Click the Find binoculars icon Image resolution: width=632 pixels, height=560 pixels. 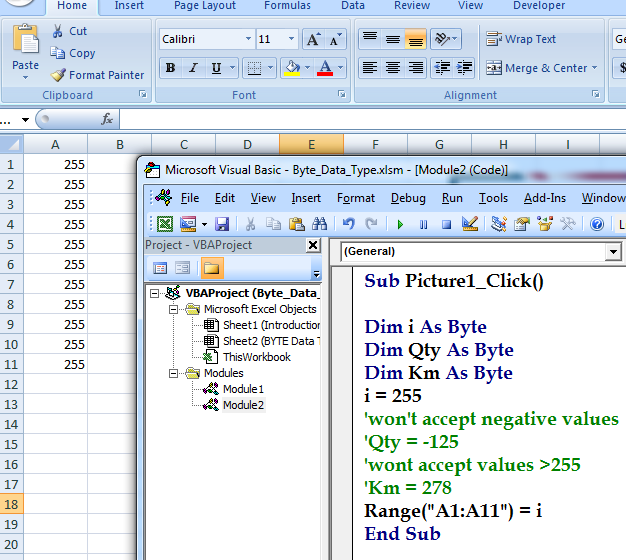coord(320,224)
